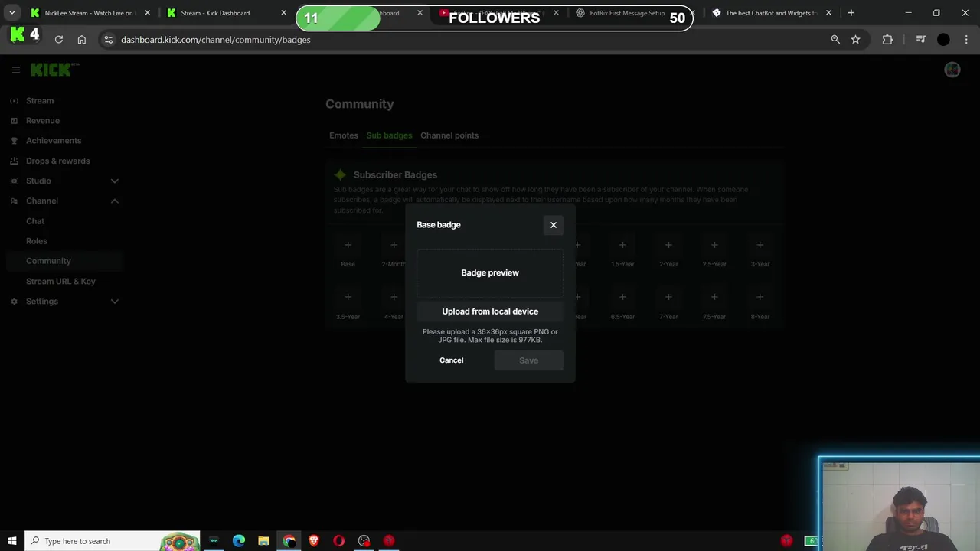Open the media controls button

coord(921,40)
